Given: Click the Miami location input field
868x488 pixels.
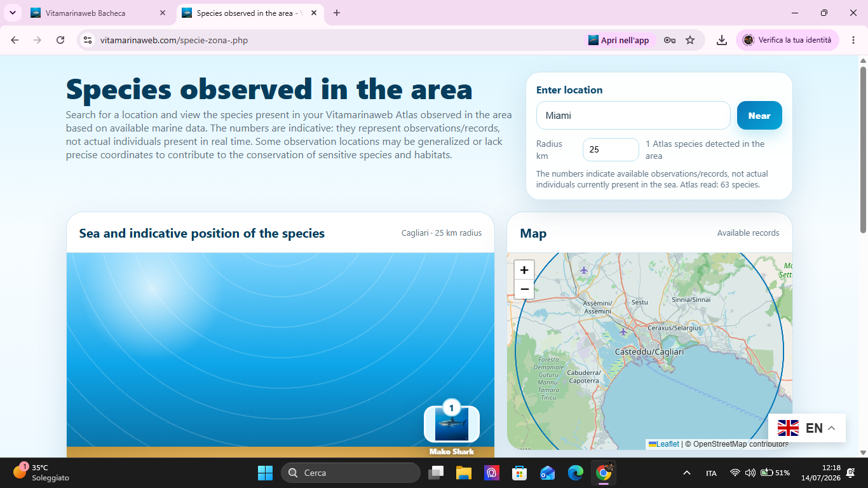Looking at the screenshot, I should [x=634, y=116].
